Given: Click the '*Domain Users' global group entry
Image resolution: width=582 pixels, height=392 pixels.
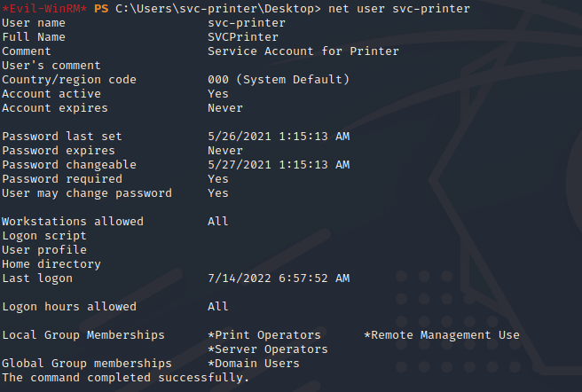Looking at the screenshot, I should coord(254,364).
